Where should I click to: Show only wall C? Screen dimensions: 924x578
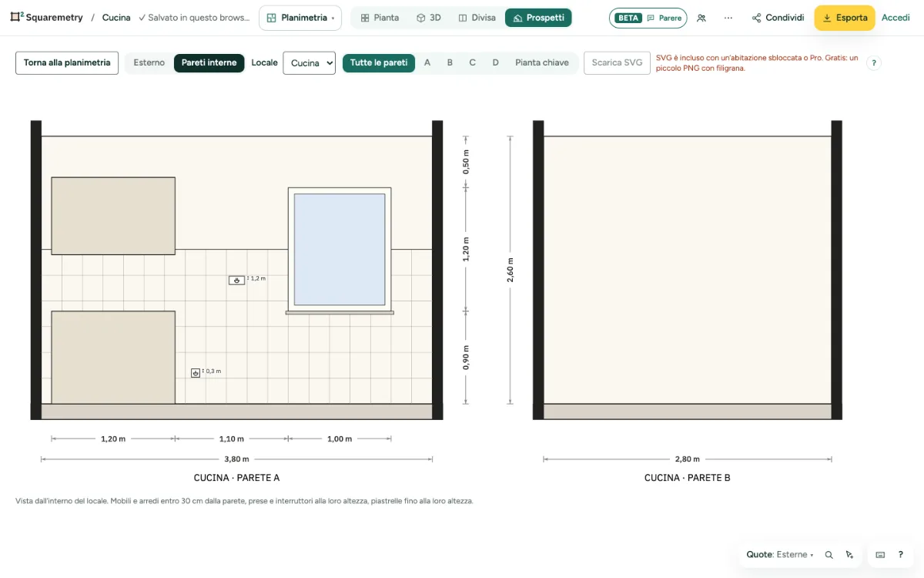click(472, 63)
